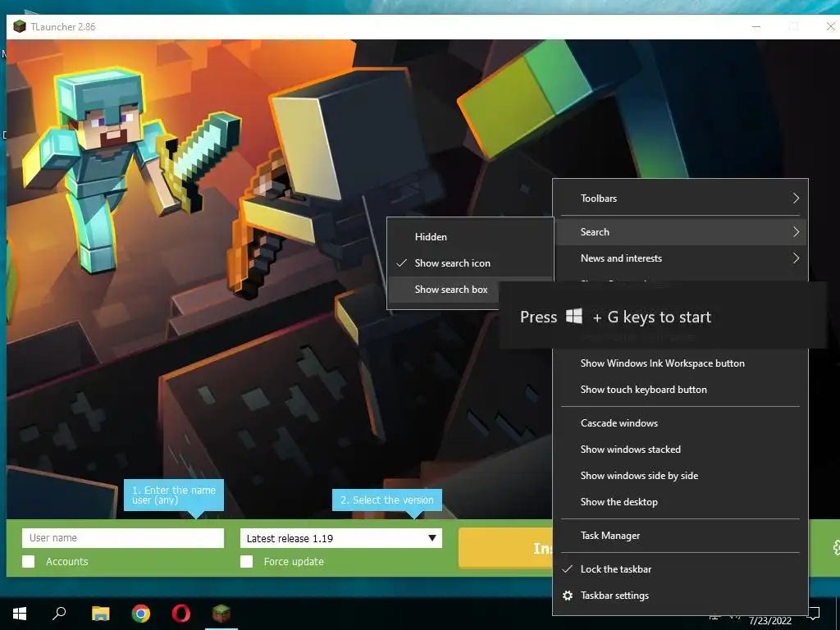Open the Latest release 1.19 version dropdown

tap(340, 538)
